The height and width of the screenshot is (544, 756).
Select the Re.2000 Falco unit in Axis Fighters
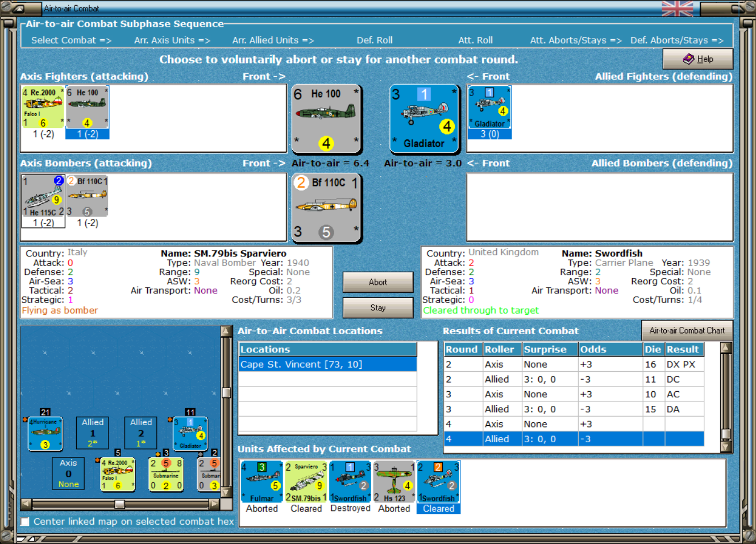coord(43,107)
